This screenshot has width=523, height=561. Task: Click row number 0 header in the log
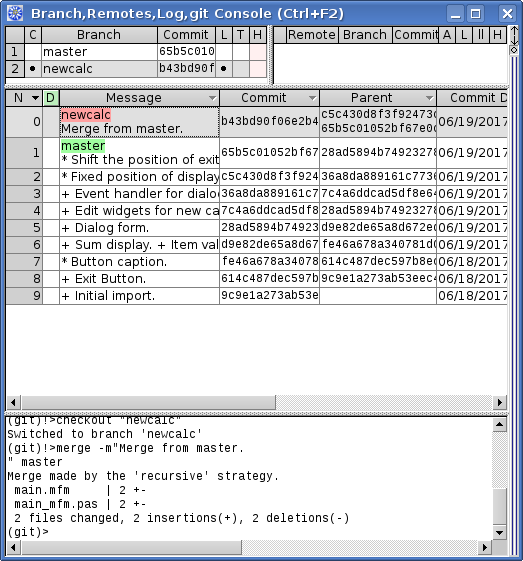[x=24, y=122]
